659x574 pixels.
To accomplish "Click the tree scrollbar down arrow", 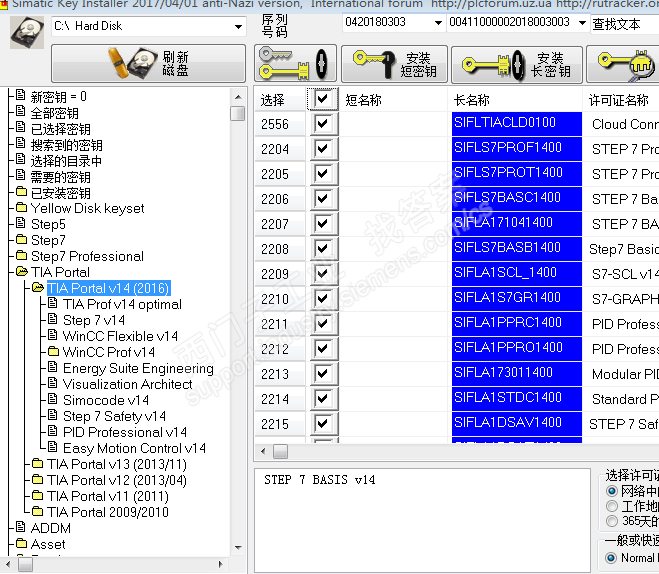I will click(x=238, y=548).
